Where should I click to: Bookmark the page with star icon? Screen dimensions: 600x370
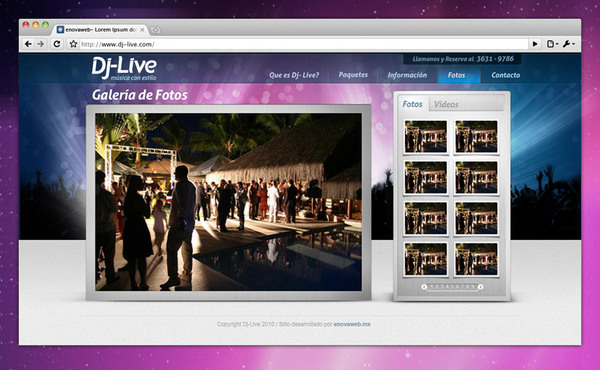point(73,44)
